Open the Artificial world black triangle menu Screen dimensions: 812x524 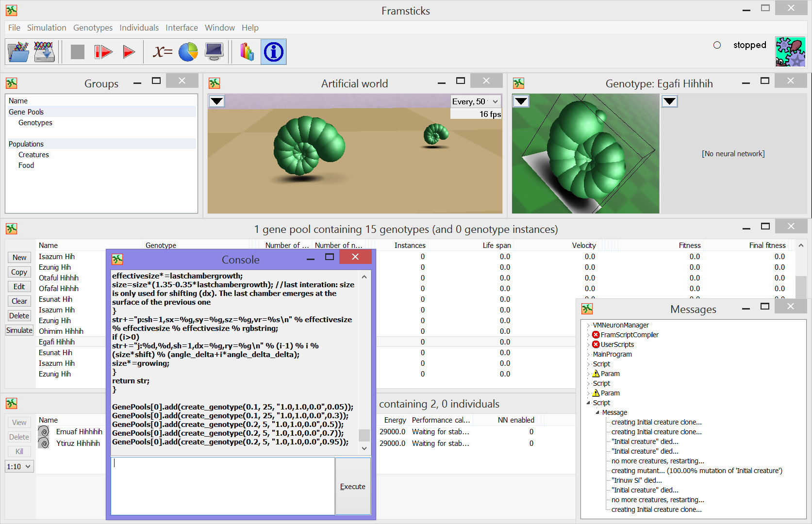[216, 101]
